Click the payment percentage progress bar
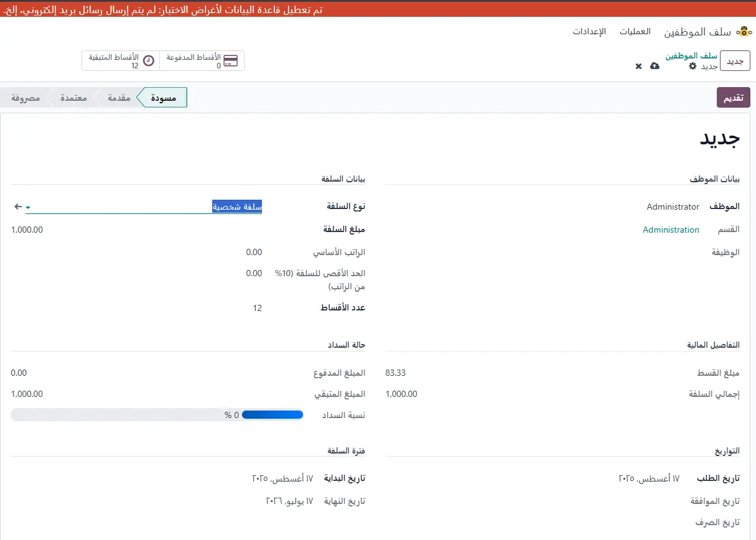756x540 pixels. pyautogui.click(x=157, y=415)
